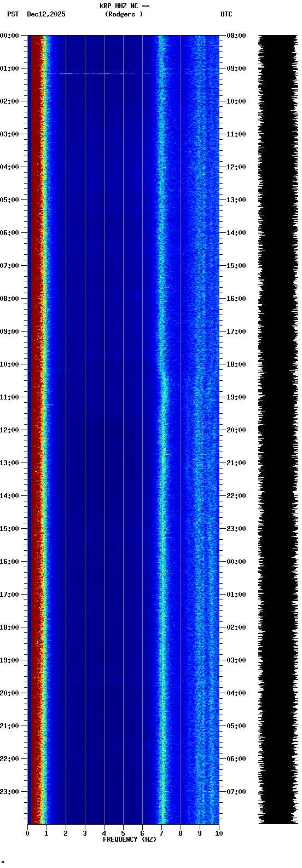Select the PST timezone label

coord(13,14)
